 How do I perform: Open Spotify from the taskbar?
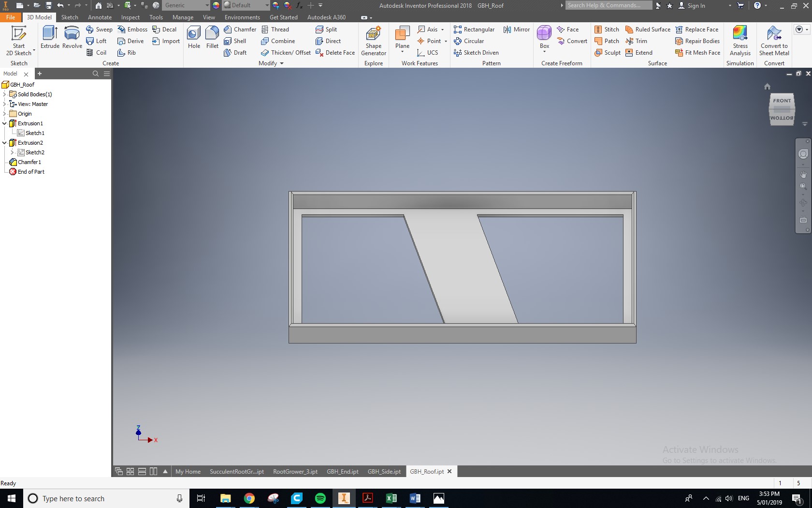click(x=320, y=498)
